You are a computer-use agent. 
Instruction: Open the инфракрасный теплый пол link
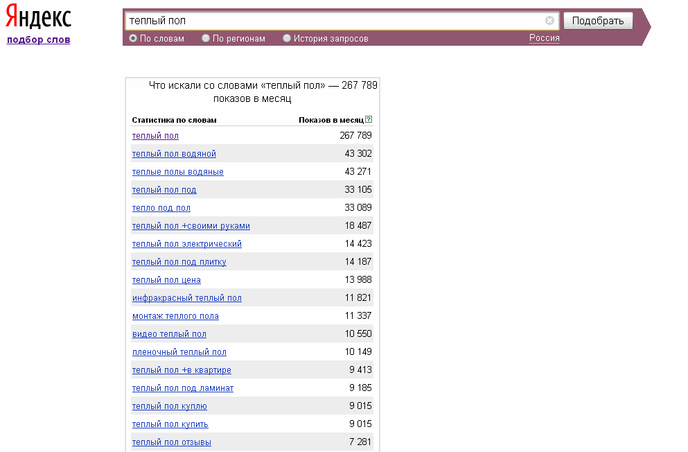[187, 298]
